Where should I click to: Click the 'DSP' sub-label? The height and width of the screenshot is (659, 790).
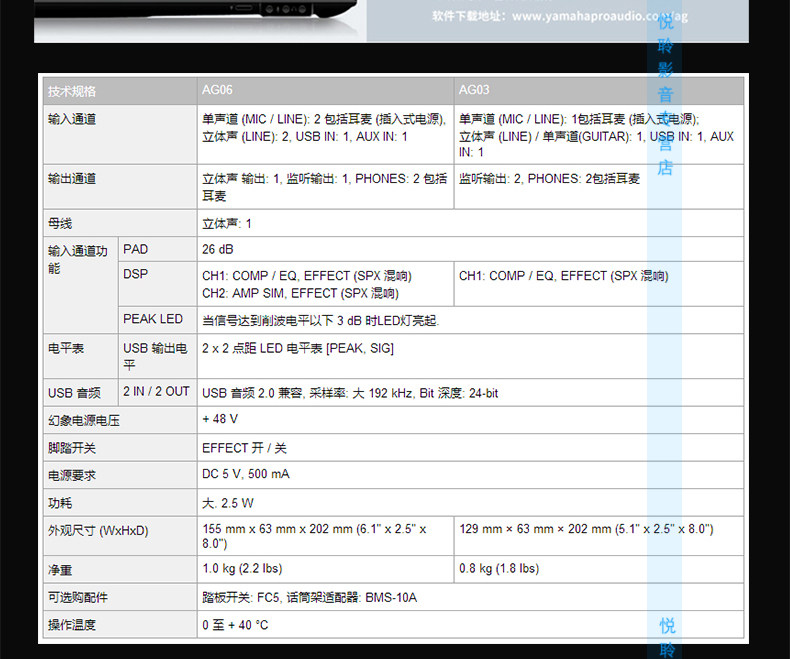136,274
